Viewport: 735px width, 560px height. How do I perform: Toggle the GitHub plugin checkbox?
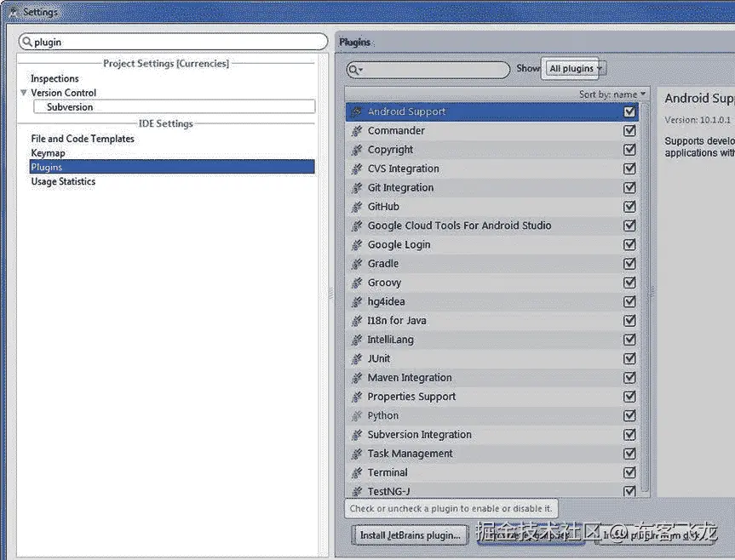[x=629, y=207]
